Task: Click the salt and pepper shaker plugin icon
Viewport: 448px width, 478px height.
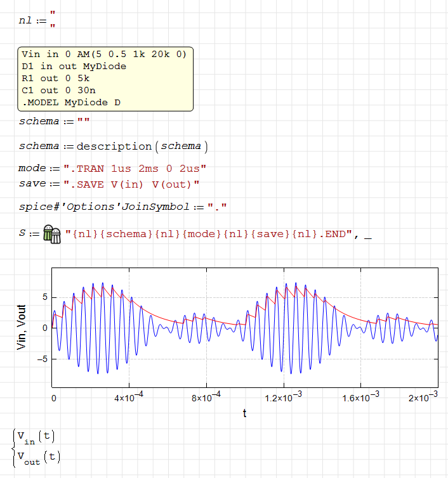Action: pos(51,234)
